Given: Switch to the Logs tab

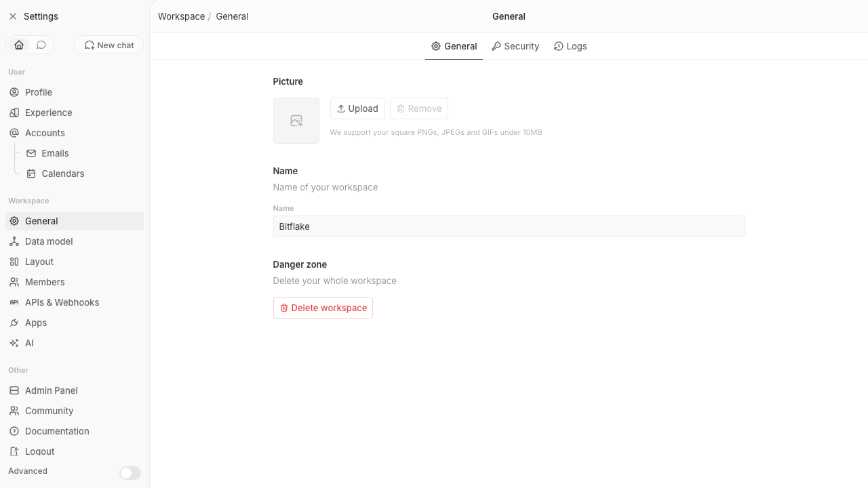Looking at the screenshot, I should [570, 46].
